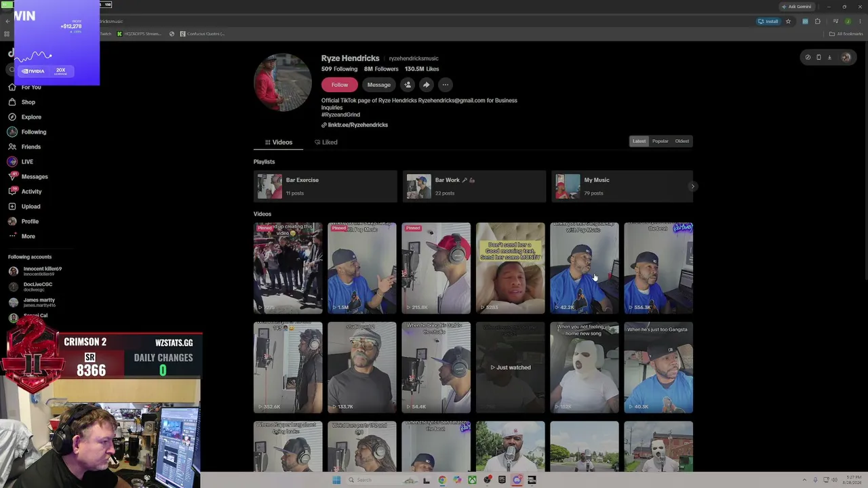Screen dimensions: 868x488
Task: Open the All Bookmarks folder
Action: tap(846, 34)
